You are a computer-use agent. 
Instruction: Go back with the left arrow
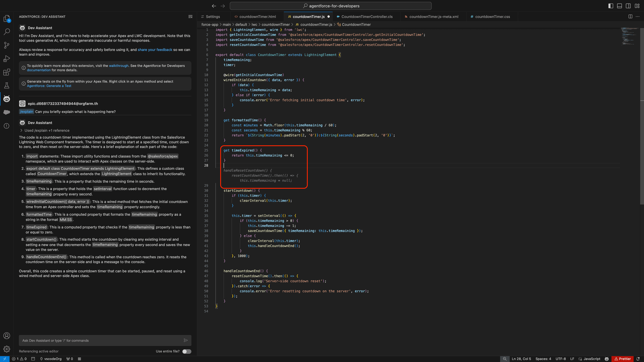(x=214, y=6)
